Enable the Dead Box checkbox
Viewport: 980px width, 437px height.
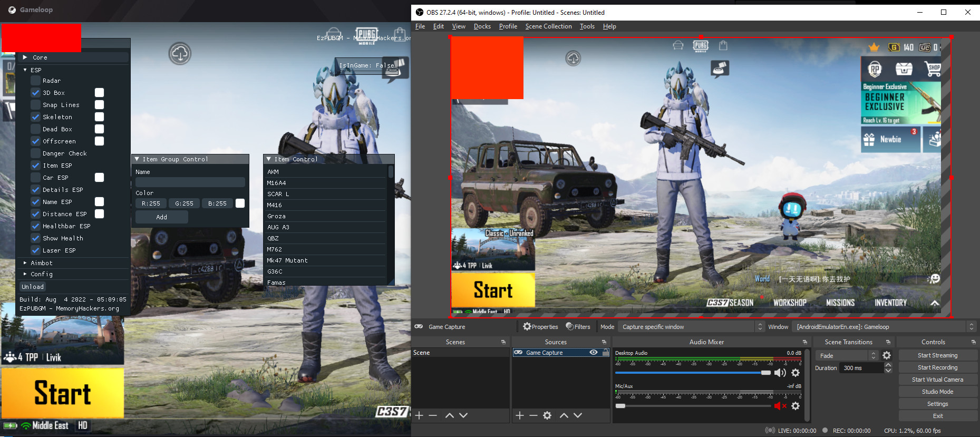point(35,129)
